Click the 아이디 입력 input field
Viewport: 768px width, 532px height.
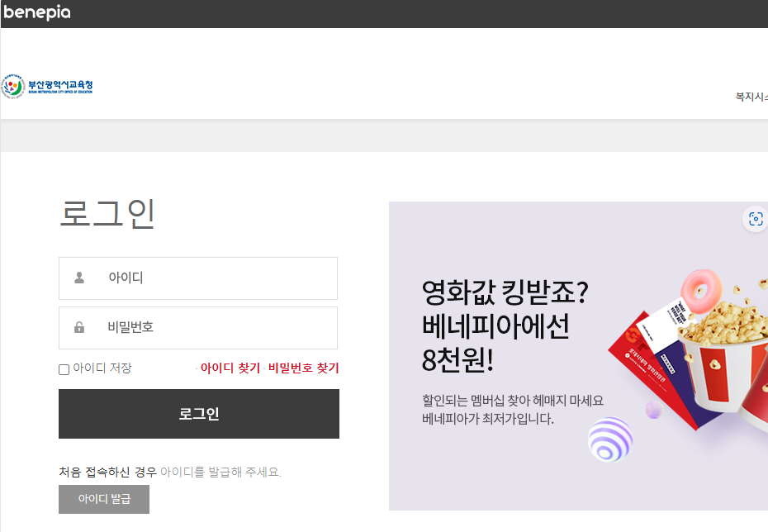(x=198, y=278)
